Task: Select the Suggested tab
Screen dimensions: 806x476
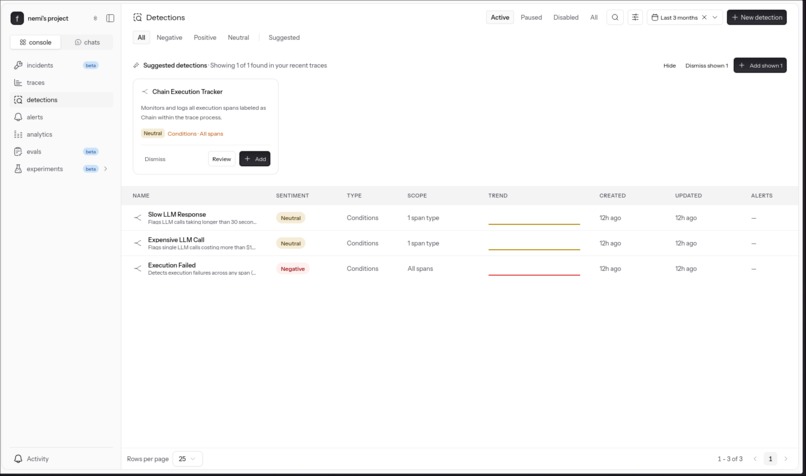Action: 284,38
